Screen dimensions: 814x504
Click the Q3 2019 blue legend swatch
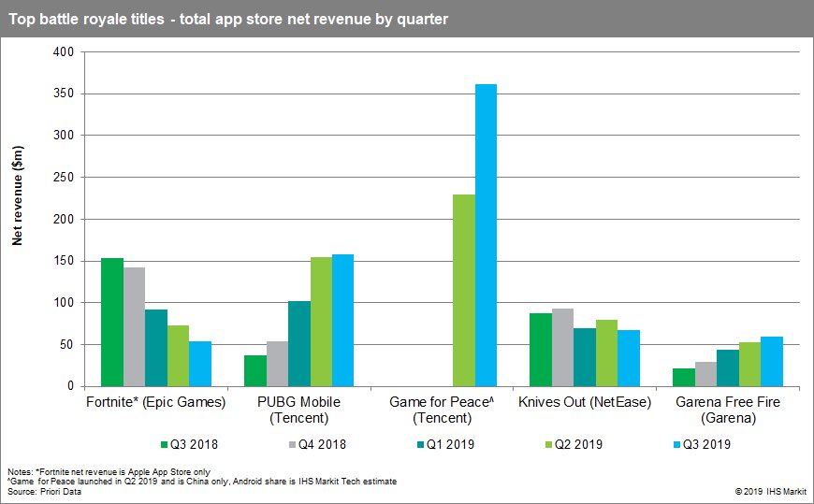[676, 445]
